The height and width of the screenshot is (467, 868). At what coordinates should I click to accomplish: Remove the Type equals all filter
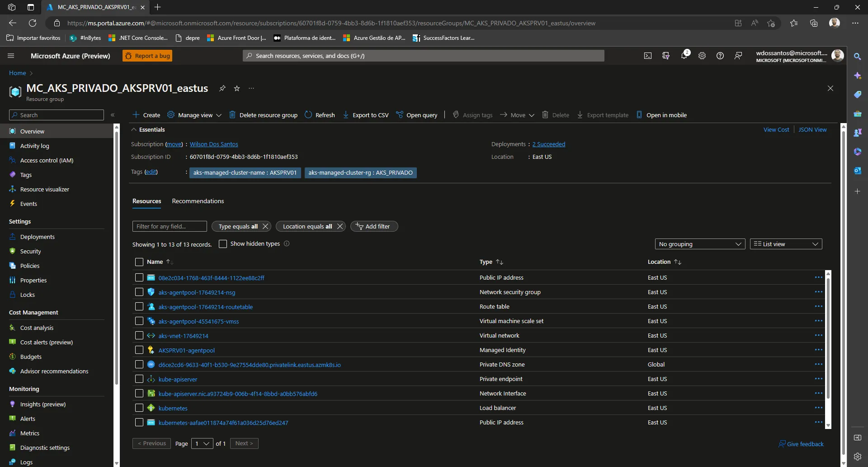(265, 226)
